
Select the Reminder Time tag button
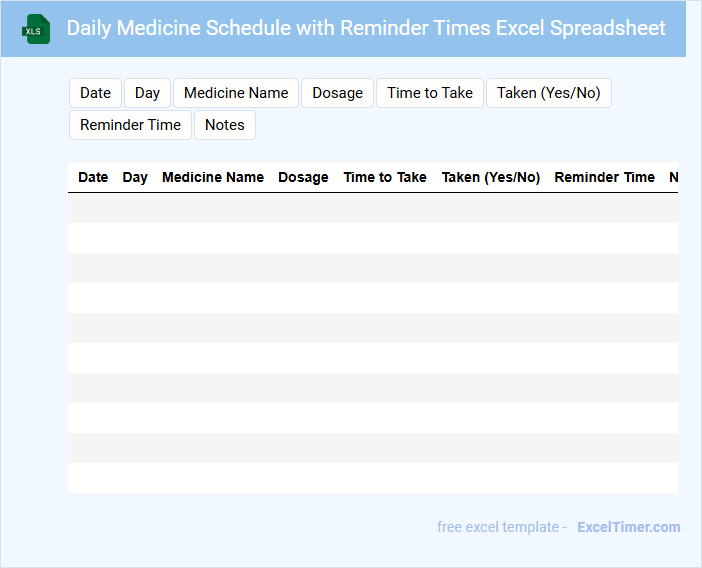click(130, 125)
